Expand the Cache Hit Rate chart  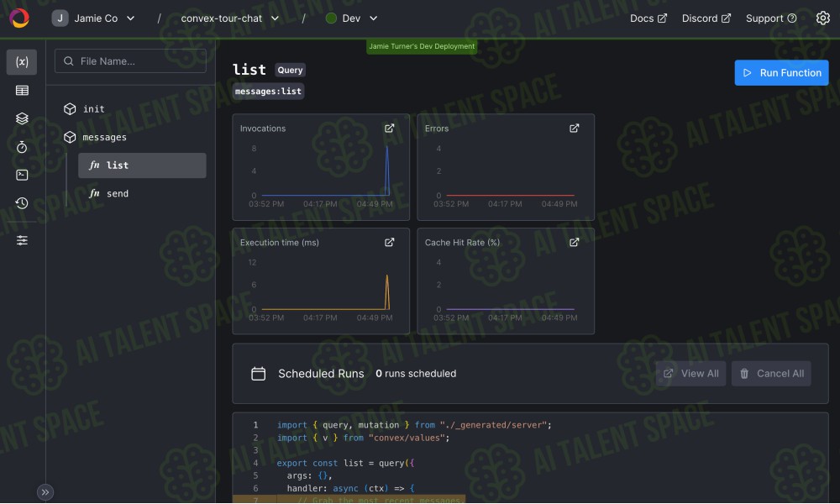pyautogui.click(x=575, y=243)
